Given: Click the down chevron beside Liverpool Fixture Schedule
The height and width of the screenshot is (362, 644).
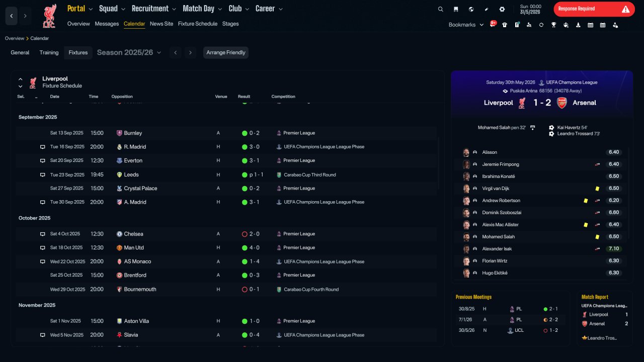Looking at the screenshot, I should coord(21,86).
